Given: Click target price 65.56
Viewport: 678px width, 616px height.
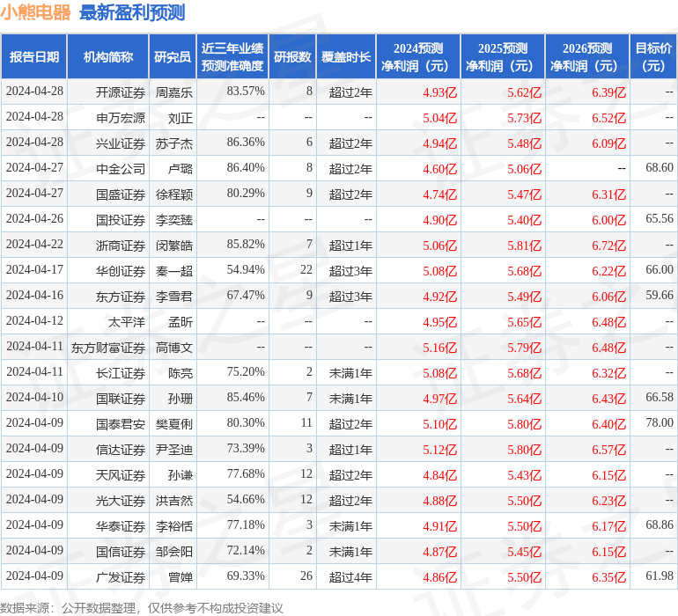Looking at the screenshot, I should coord(660,218).
